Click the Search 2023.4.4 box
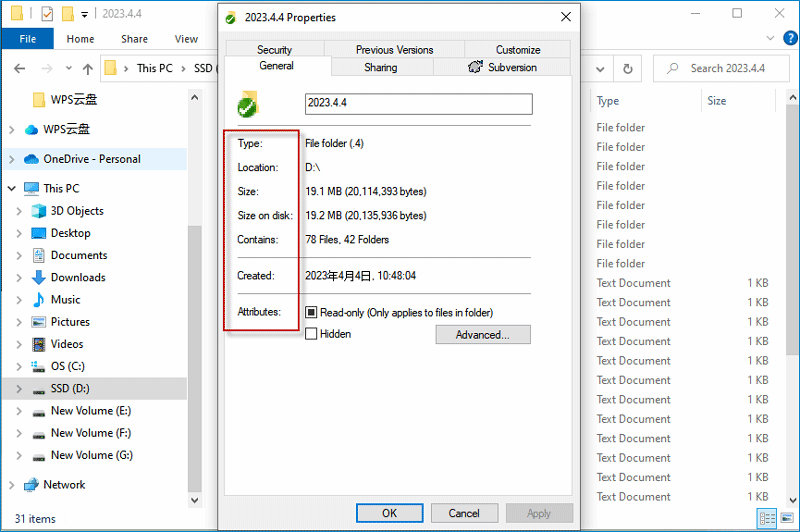Viewport: 800px width, 532px height. (721, 68)
